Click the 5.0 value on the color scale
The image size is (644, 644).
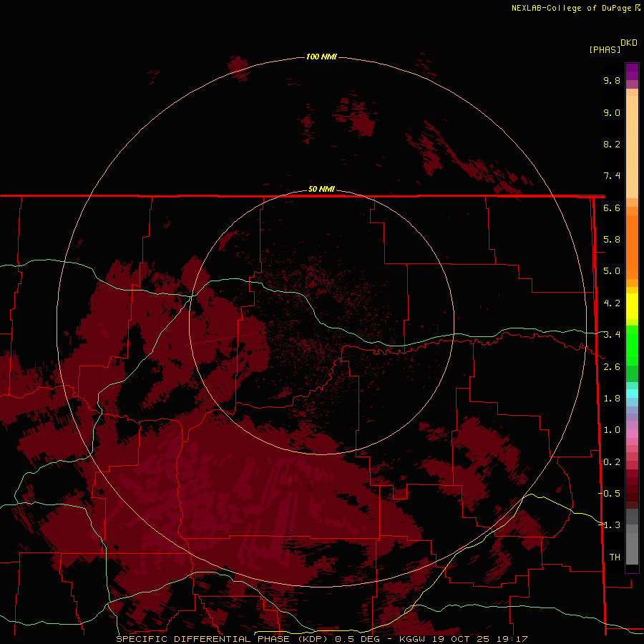pos(612,271)
